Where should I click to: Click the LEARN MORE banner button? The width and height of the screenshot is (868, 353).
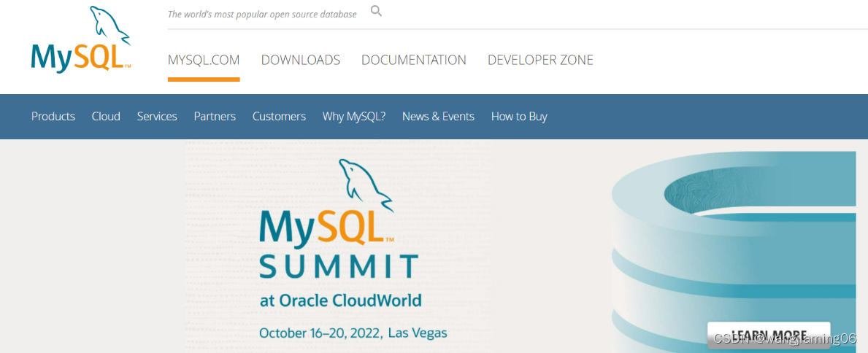(x=769, y=335)
